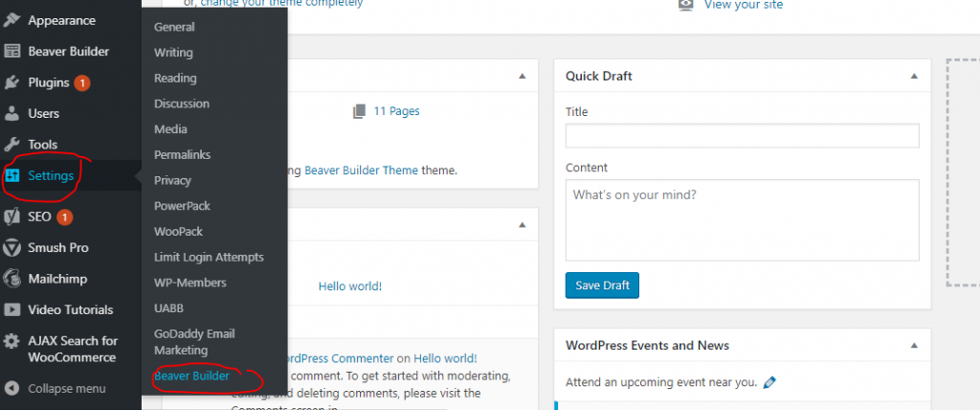This screenshot has width=980, height=410.
Task: Open GoDaddy Email Marketing settings
Action: tap(194, 342)
